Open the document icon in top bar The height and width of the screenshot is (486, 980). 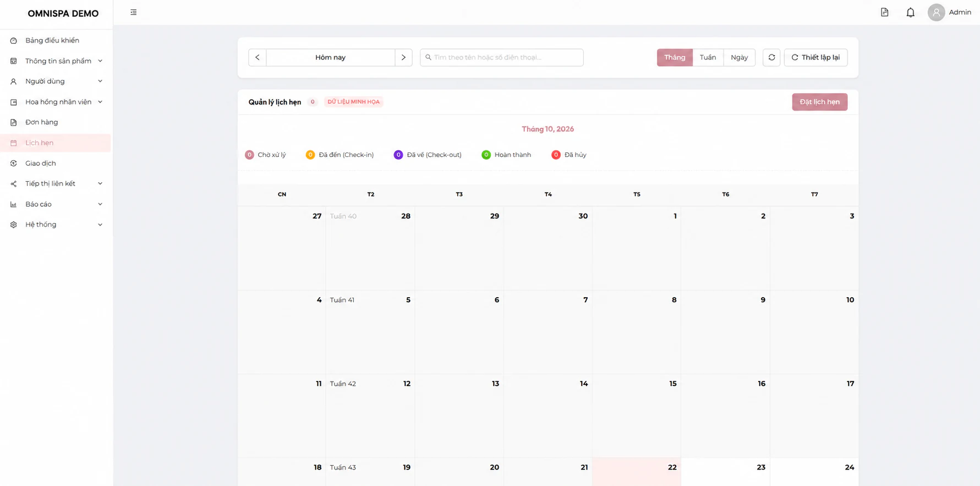pyautogui.click(x=884, y=12)
